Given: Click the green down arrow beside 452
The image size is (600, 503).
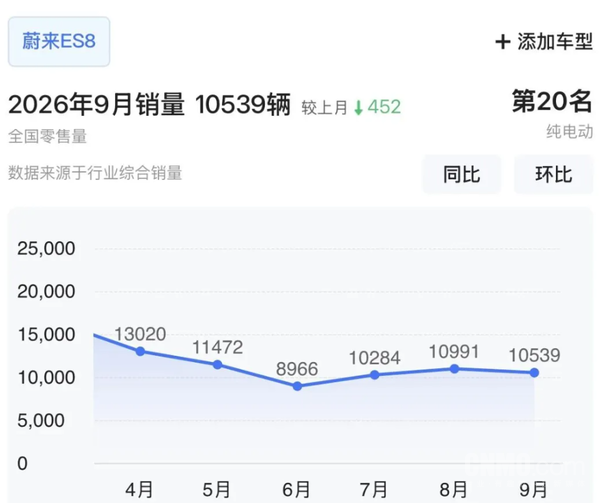Looking at the screenshot, I should (x=359, y=107).
